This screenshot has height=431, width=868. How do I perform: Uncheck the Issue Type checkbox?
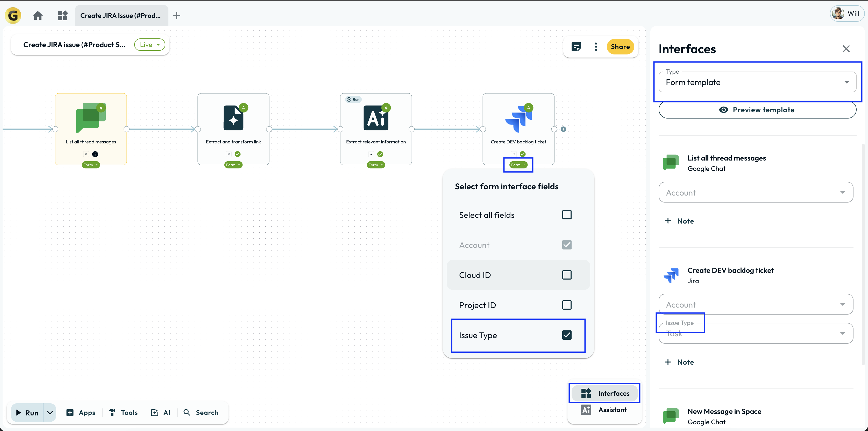(x=567, y=335)
